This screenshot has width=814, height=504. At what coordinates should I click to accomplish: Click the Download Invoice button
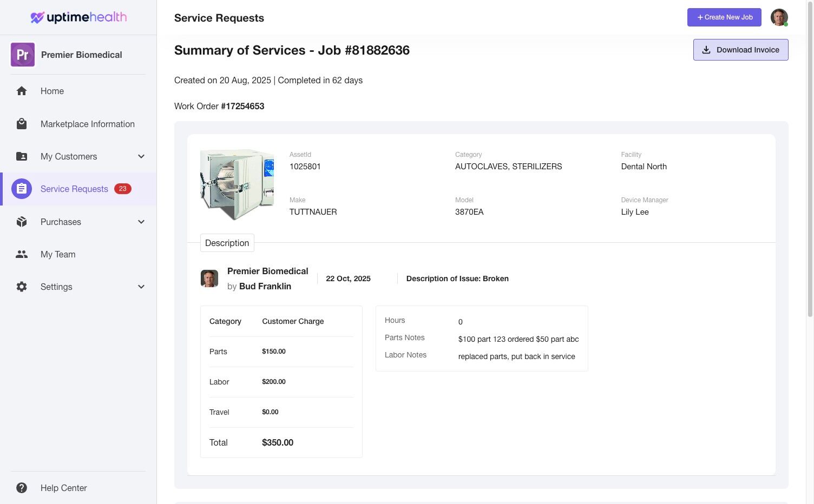740,50
